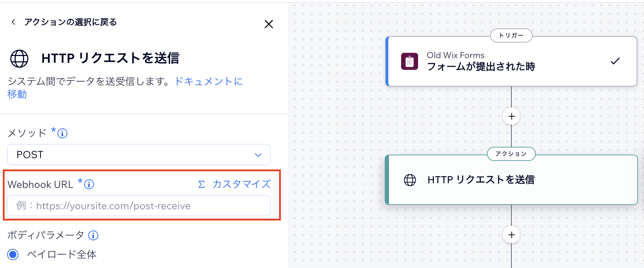Select the フォームが提出された時 trigger card
The image size is (644, 268).
pyautogui.click(x=511, y=61)
